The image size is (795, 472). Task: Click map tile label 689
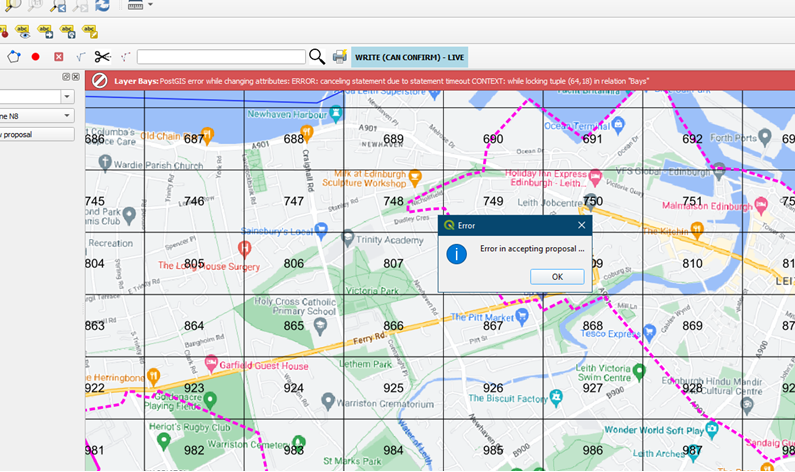(393, 139)
